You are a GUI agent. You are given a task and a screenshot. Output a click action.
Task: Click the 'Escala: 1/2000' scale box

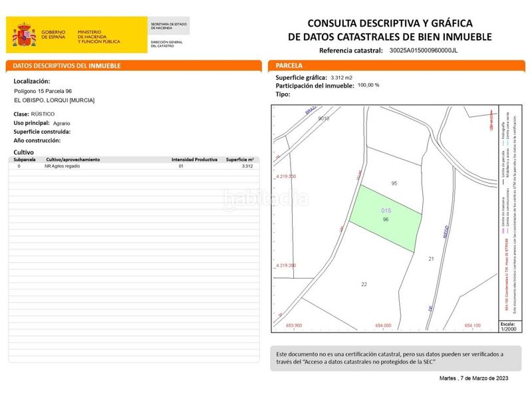click(510, 327)
